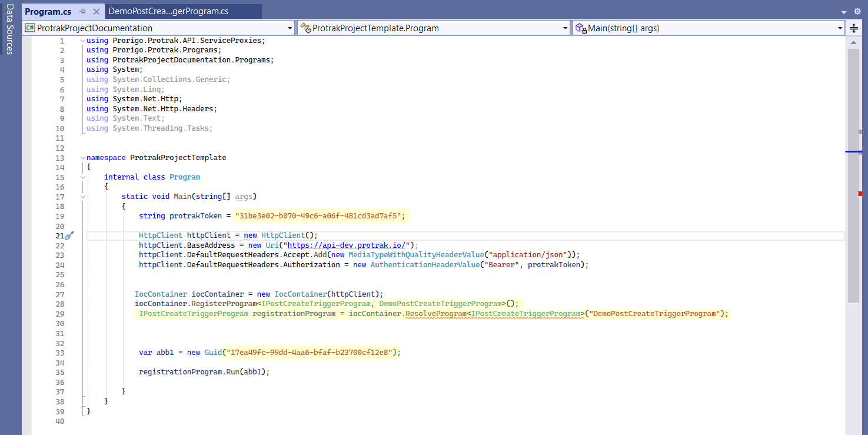Open the ProtrakProjectTemplate.Program type dropdown

tap(566, 28)
